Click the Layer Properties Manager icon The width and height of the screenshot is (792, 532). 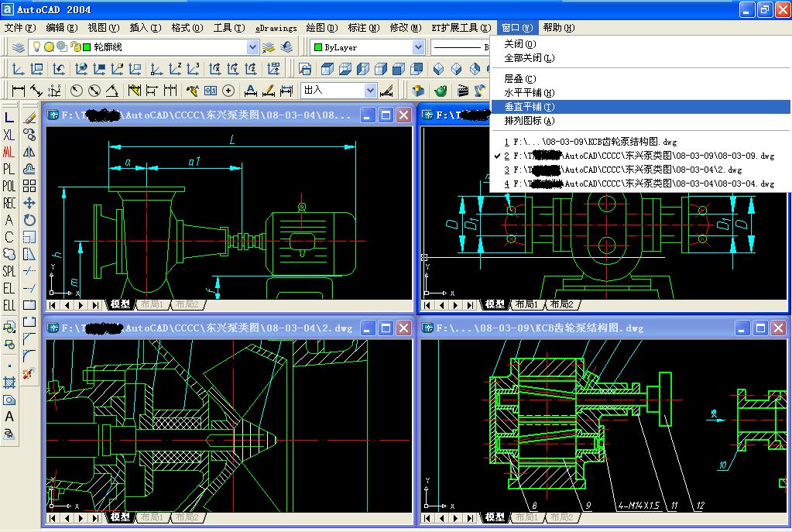(18, 48)
